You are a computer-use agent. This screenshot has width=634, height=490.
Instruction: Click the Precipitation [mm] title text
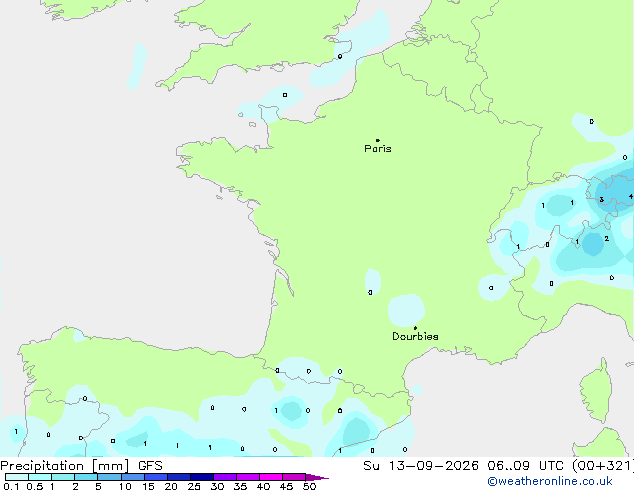click(65, 466)
